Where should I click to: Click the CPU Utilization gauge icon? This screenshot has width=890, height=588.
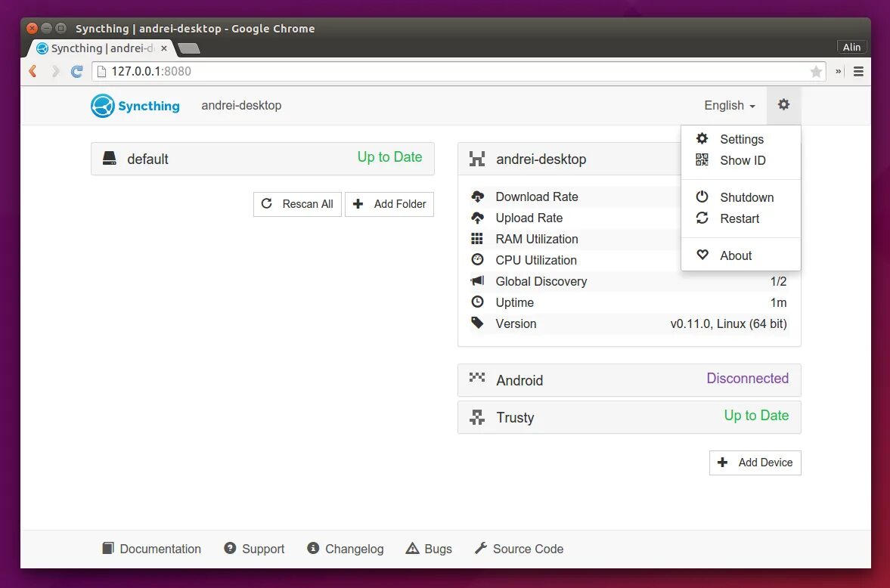[477, 259]
